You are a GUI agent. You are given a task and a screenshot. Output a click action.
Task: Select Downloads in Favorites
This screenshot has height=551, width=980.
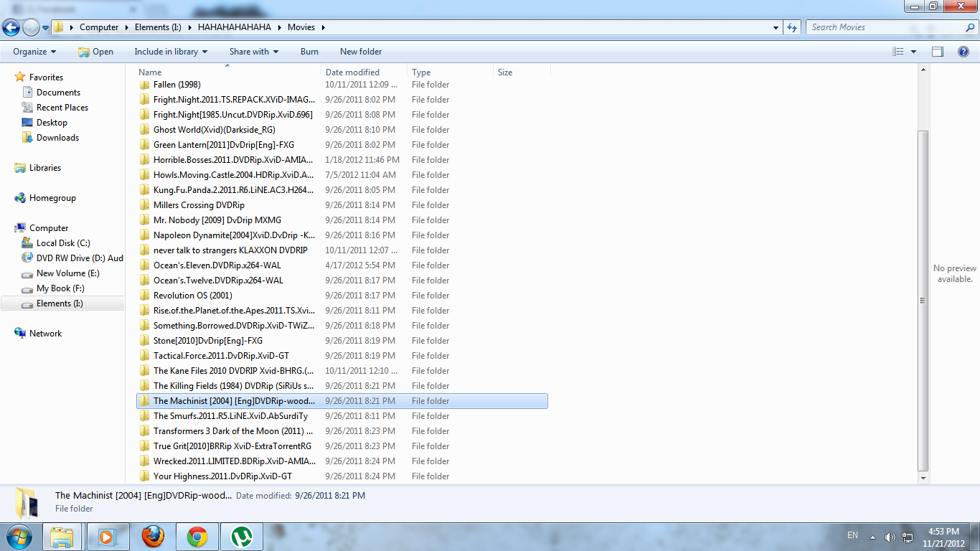[57, 138]
